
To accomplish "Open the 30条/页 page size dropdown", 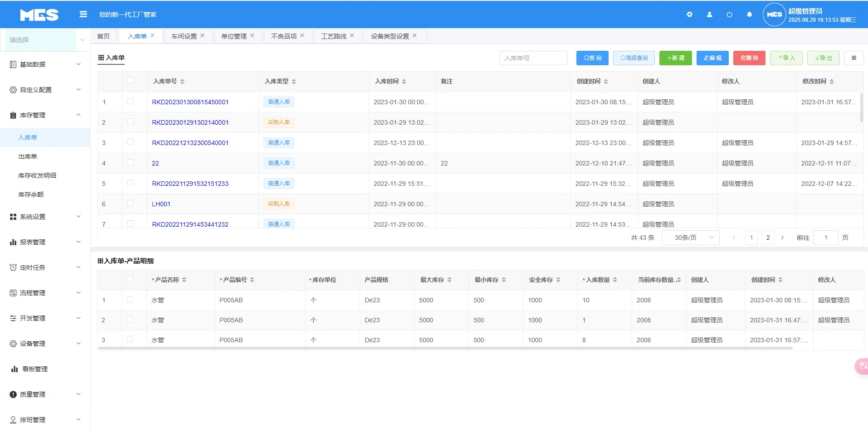I will [690, 237].
